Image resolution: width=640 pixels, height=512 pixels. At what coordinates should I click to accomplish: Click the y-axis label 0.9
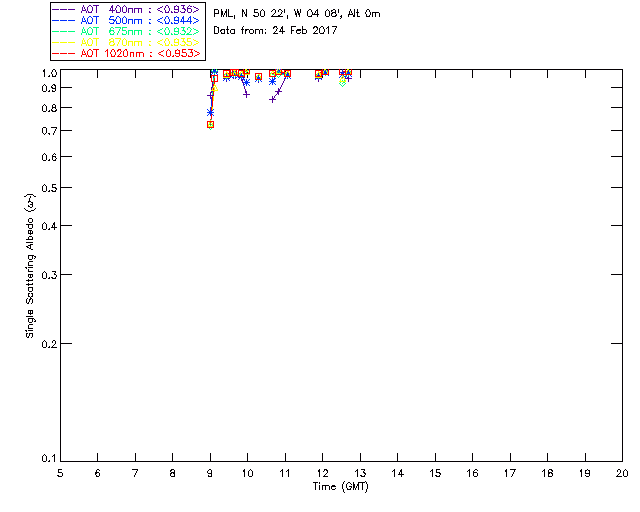[x=49, y=88]
